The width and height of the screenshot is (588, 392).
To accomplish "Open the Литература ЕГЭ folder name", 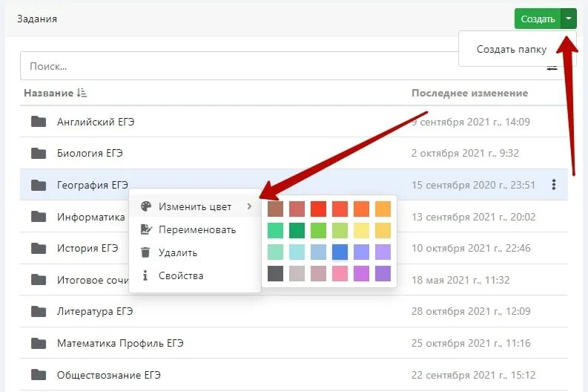I will pos(95,312).
